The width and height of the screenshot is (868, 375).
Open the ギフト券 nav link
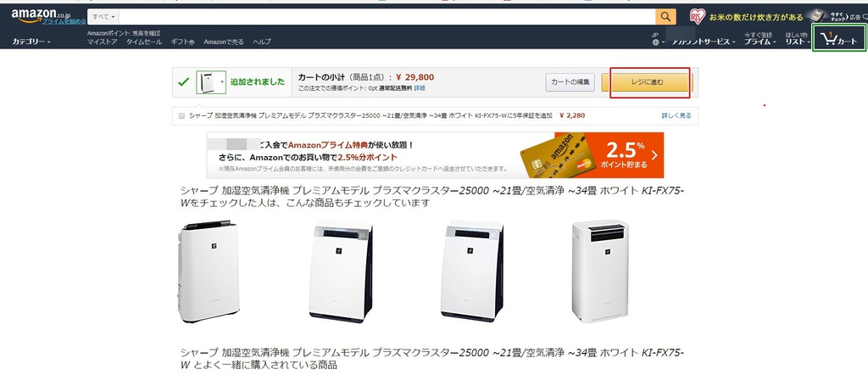(x=183, y=42)
